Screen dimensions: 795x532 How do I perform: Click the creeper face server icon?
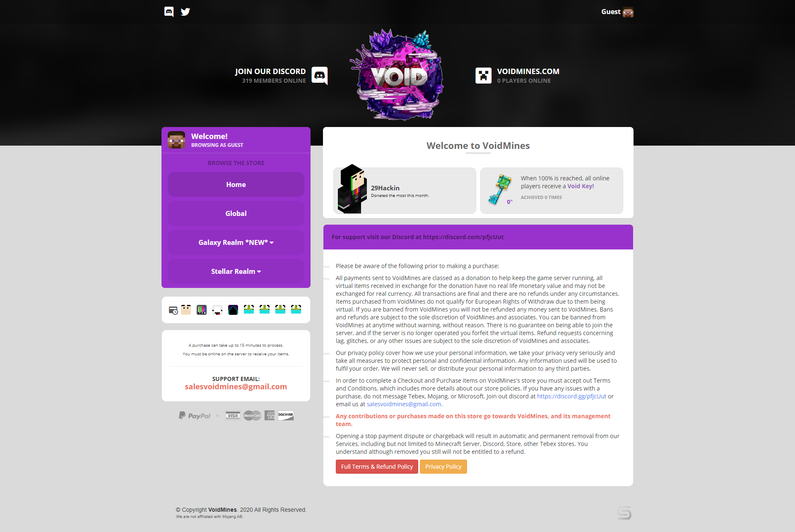[484, 76]
